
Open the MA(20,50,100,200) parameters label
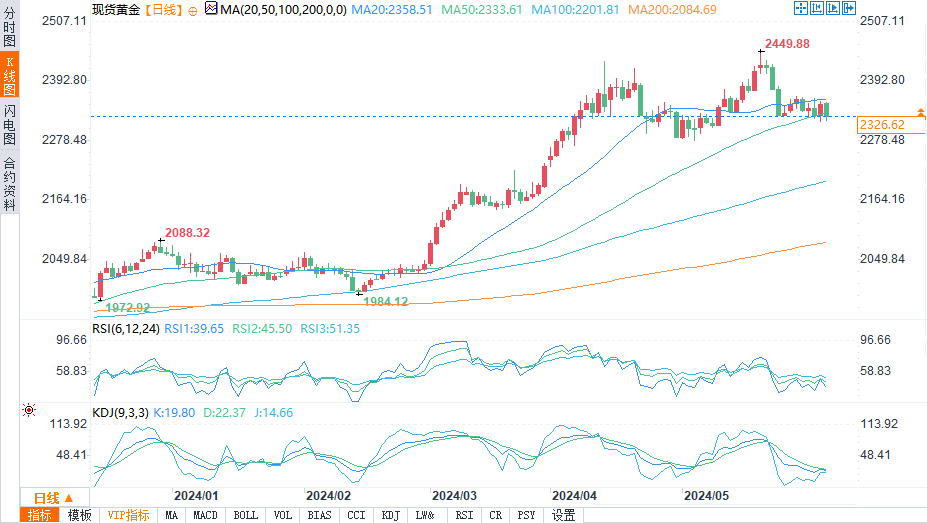coord(283,9)
